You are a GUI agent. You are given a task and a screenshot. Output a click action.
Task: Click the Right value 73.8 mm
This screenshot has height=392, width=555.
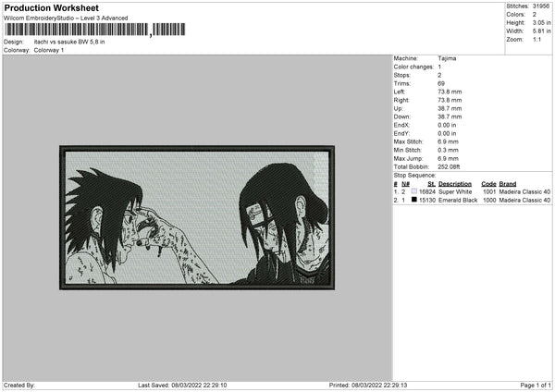450,100
